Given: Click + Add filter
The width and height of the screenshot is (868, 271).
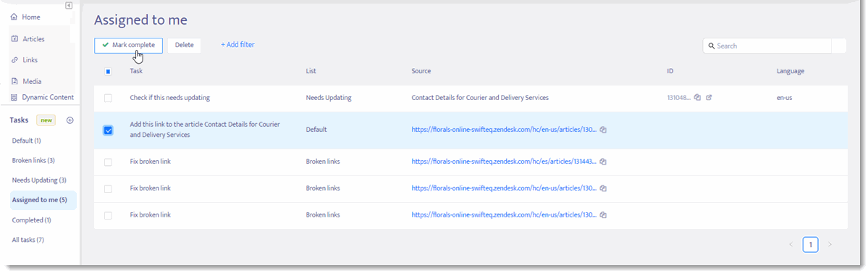Looking at the screenshot, I should 237,45.
